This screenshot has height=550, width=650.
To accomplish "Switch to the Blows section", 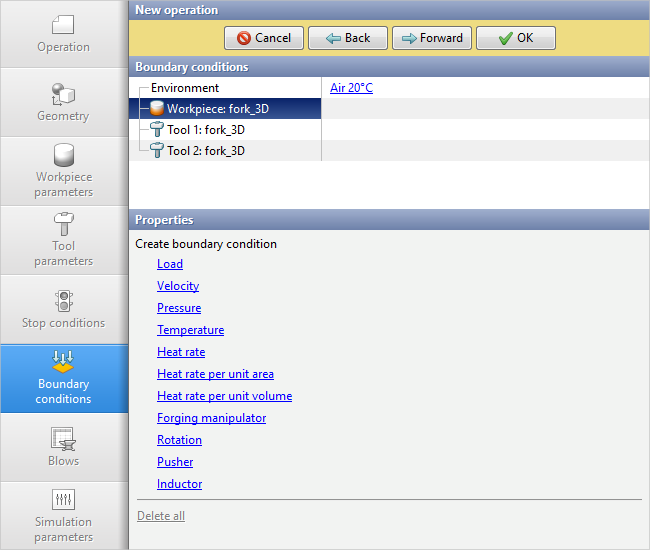I will pyautogui.click(x=63, y=447).
